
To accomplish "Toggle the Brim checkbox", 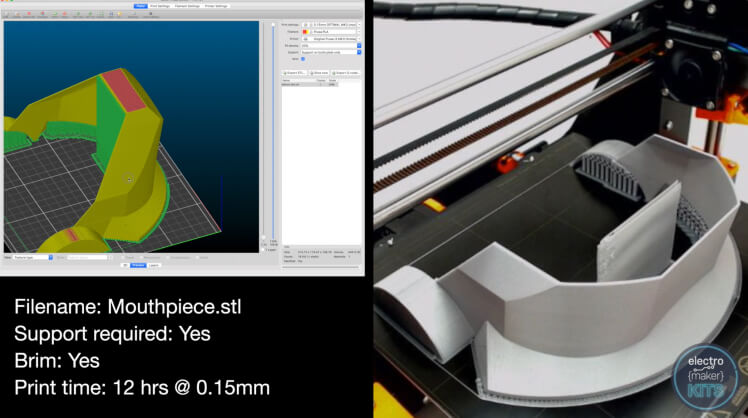I will tap(303, 59).
